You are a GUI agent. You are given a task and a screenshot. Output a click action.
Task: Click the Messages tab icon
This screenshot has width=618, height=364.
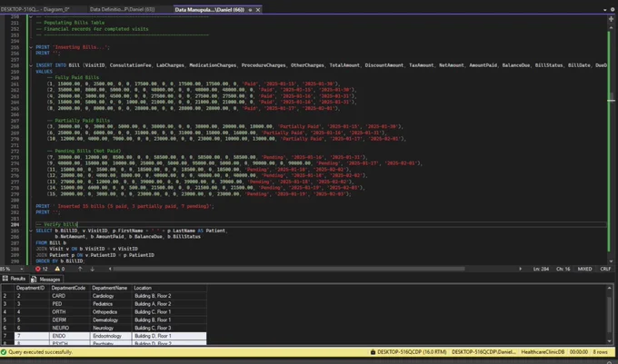coord(34,280)
